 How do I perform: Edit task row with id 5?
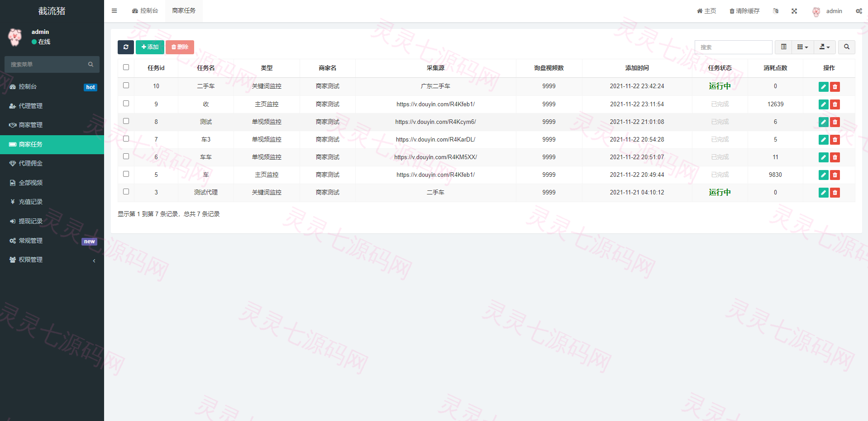pyautogui.click(x=823, y=175)
